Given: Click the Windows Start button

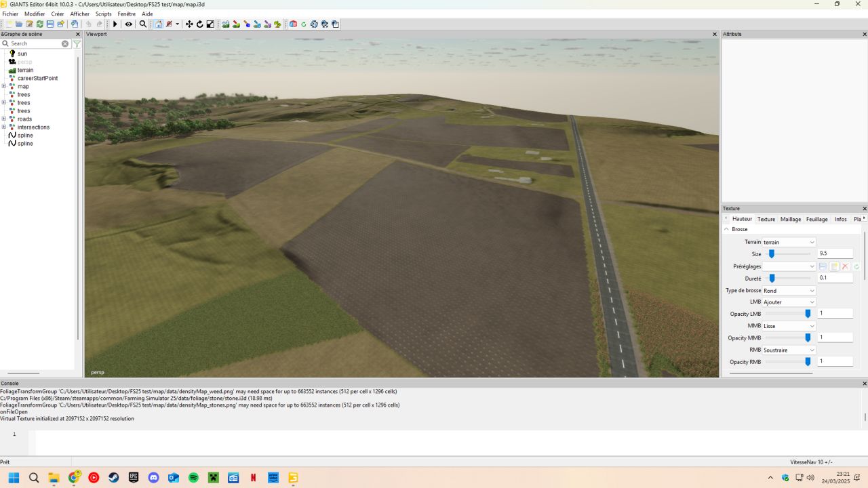Looking at the screenshot, I should (14, 478).
